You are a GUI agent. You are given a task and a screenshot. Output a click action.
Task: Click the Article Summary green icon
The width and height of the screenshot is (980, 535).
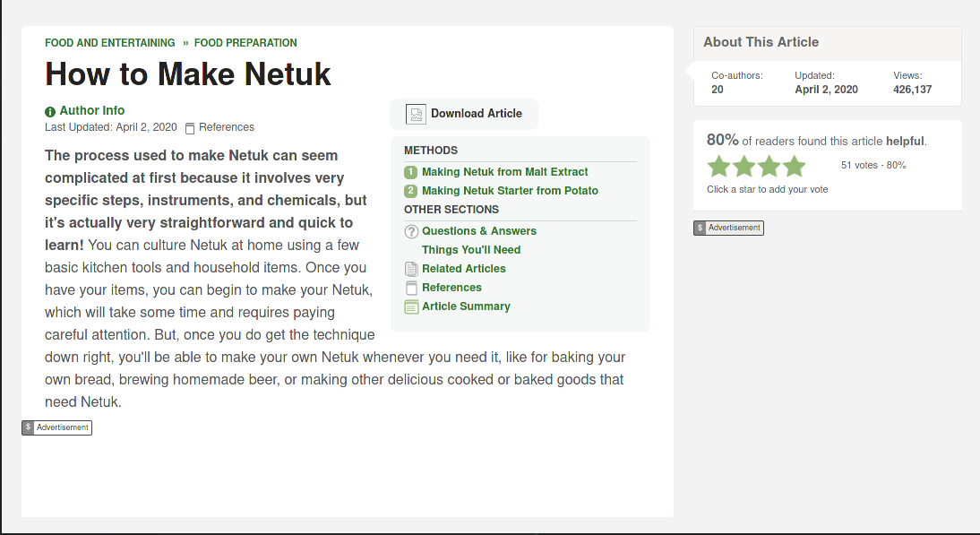pos(411,306)
